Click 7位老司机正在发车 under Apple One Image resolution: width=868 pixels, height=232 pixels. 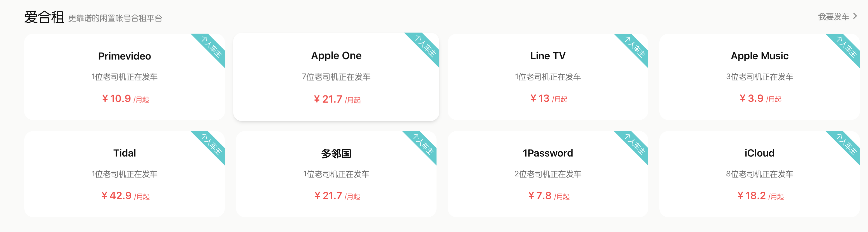coord(336,77)
